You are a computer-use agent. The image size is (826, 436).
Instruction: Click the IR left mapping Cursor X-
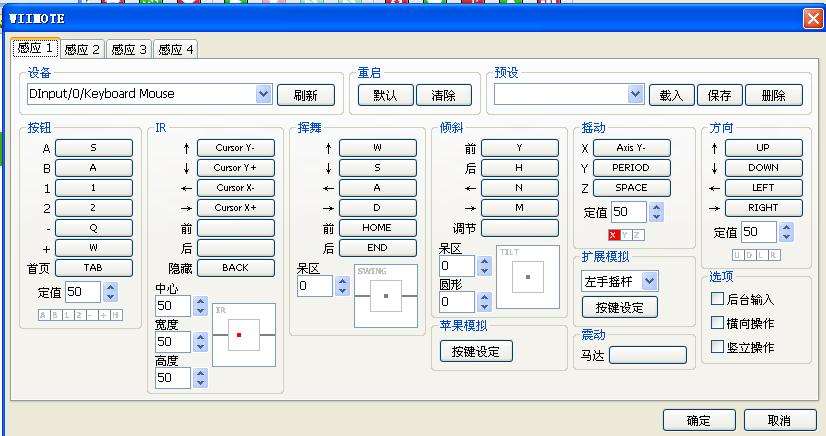(235, 188)
